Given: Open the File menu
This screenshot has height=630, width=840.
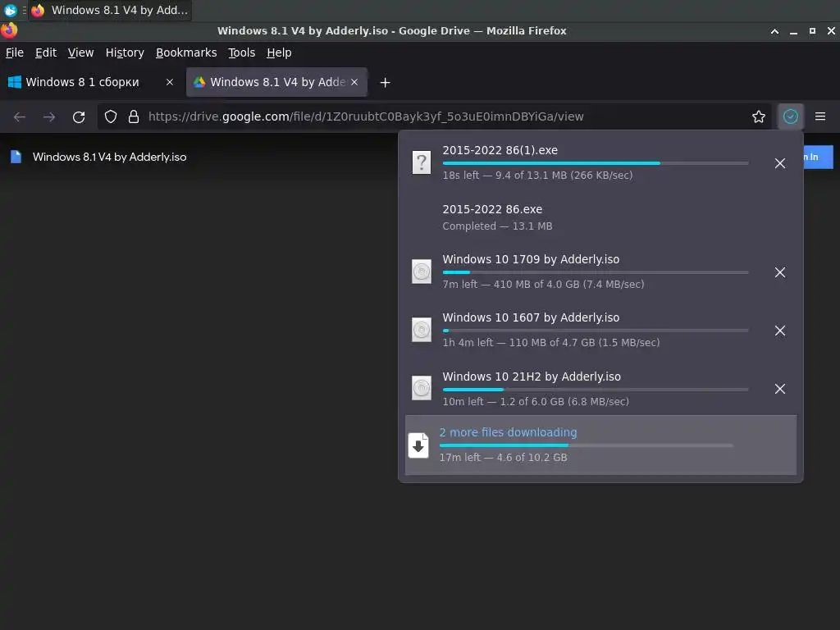Looking at the screenshot, I should coord(15,52).
